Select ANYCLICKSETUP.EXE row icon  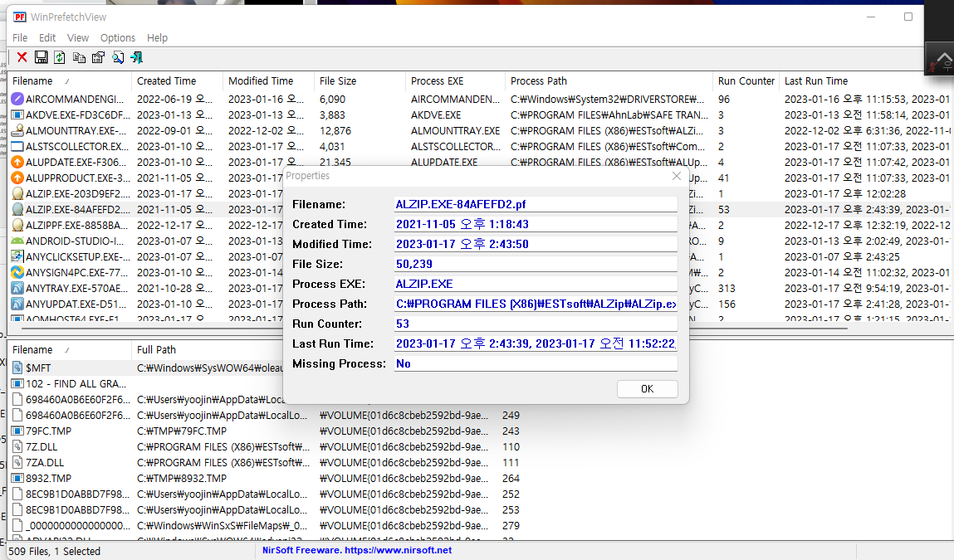pyautogui.click(x=17, y=256)
